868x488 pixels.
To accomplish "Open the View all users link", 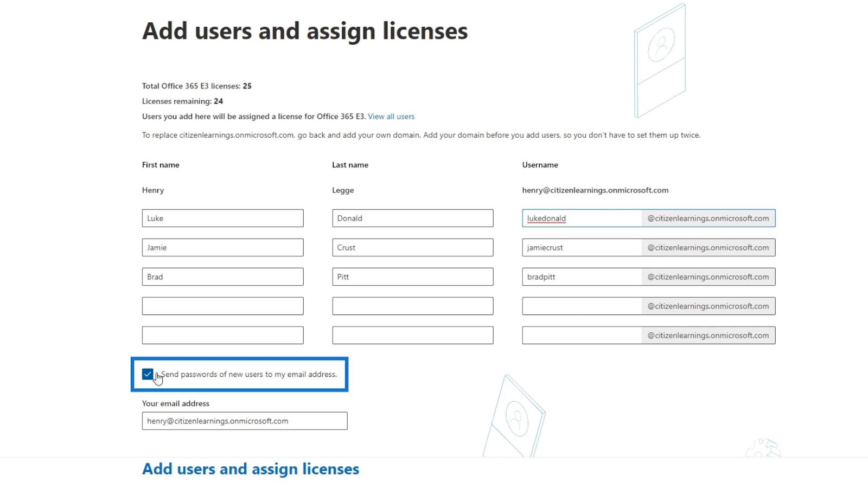I will click(391, 117).
